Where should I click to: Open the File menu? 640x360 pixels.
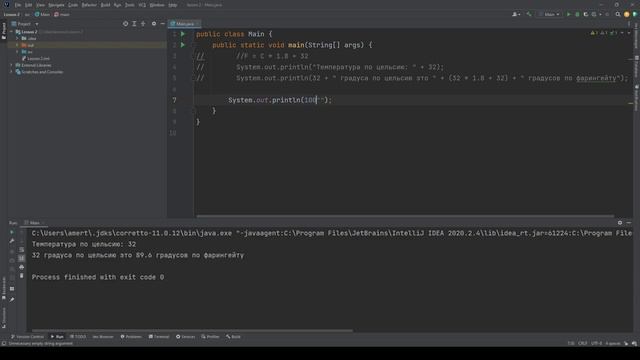[x=18, y=5]
